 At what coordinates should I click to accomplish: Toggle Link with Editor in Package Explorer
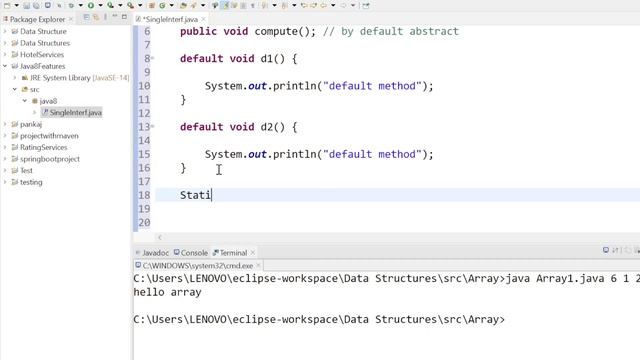pyautogui.click(x=96, y=17)
